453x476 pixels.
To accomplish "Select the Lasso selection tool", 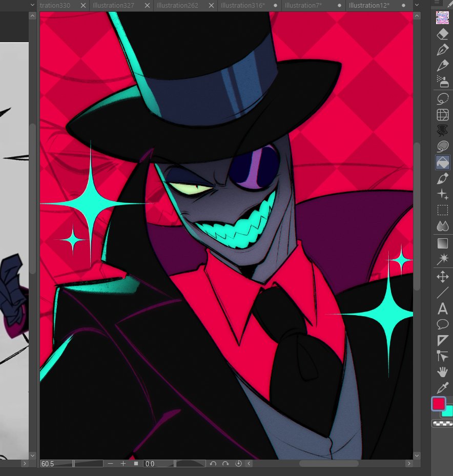I will pos(442,99).
